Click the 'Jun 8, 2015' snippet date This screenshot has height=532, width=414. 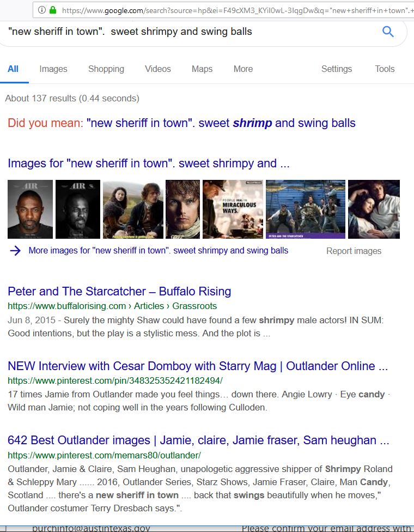(x=32, y=321)
